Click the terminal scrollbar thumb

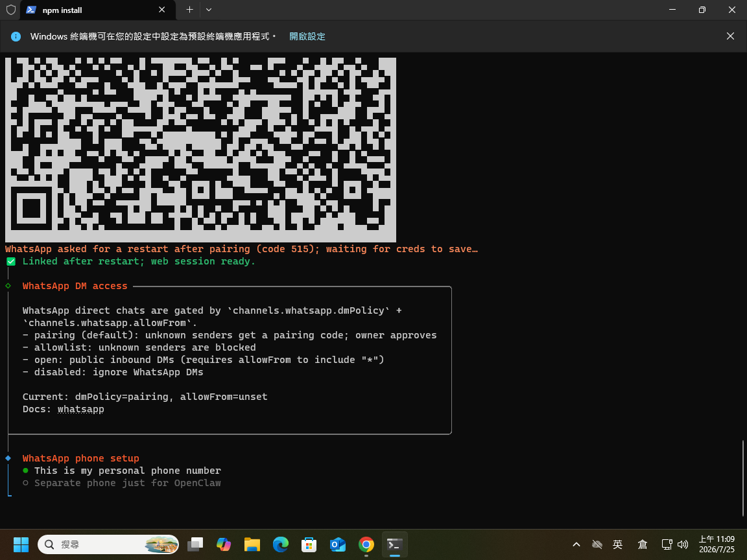[742, 478]
